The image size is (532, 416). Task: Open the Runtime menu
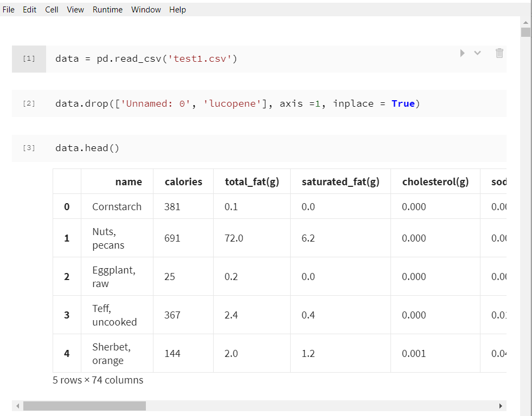[107, 10]
